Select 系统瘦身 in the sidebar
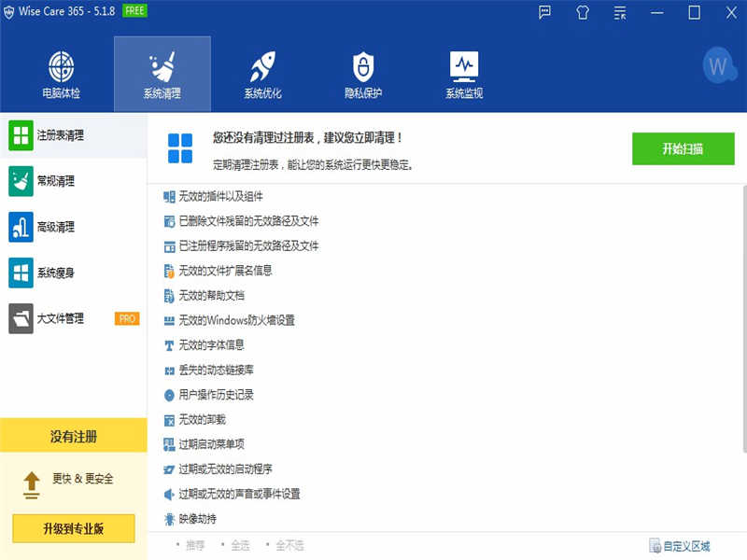Viewport: 747px width, 560px height. (74, 273)
